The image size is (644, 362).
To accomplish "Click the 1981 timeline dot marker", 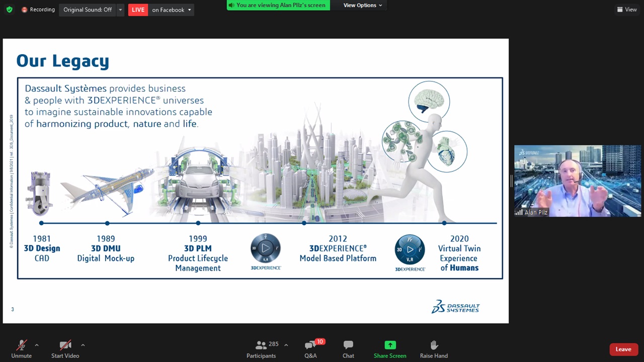I will coord(41,223).
